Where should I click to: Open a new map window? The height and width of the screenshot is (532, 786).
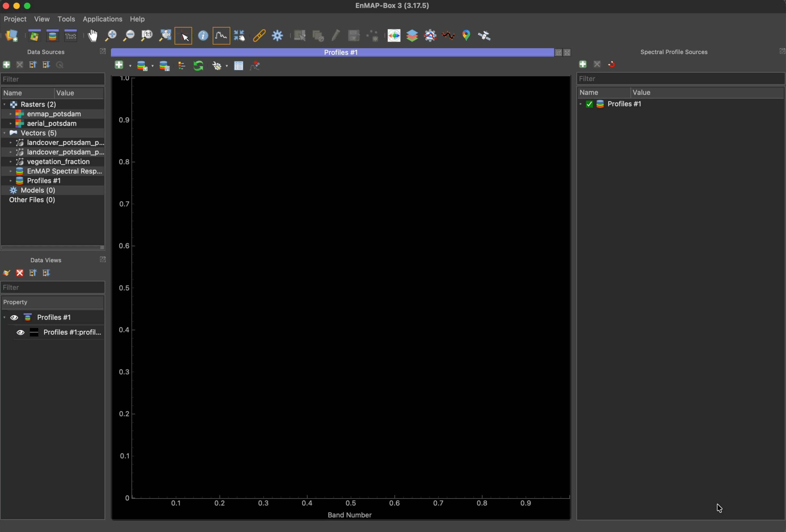pyautogui.click(x=34, y=36)
